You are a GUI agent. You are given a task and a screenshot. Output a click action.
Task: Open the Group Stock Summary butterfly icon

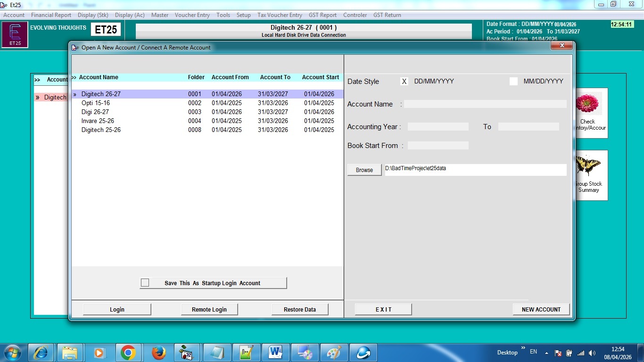(x=588, y=174)
